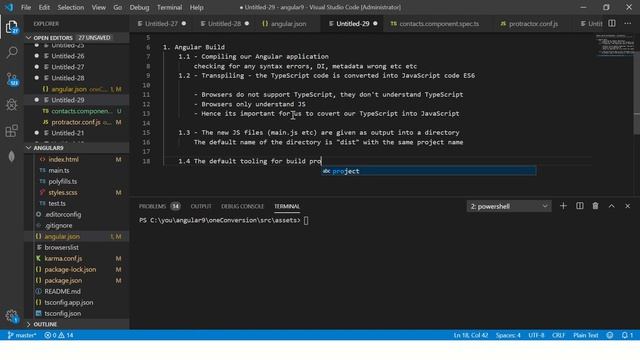Open the MongoDB leaf icon view
Viewport: 640px width, 360px height.
[x=12, y=156]
